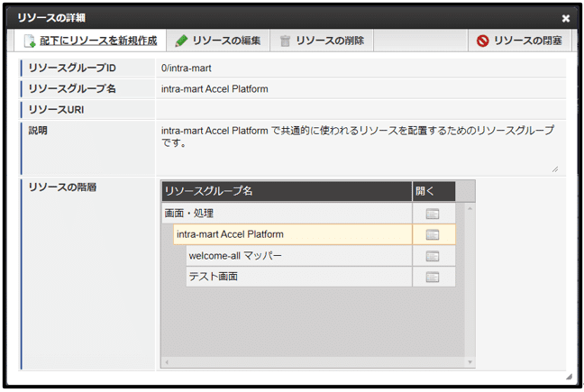Click the リソースの階層 label
Screen dimensions: 584x392
point(62,187)
